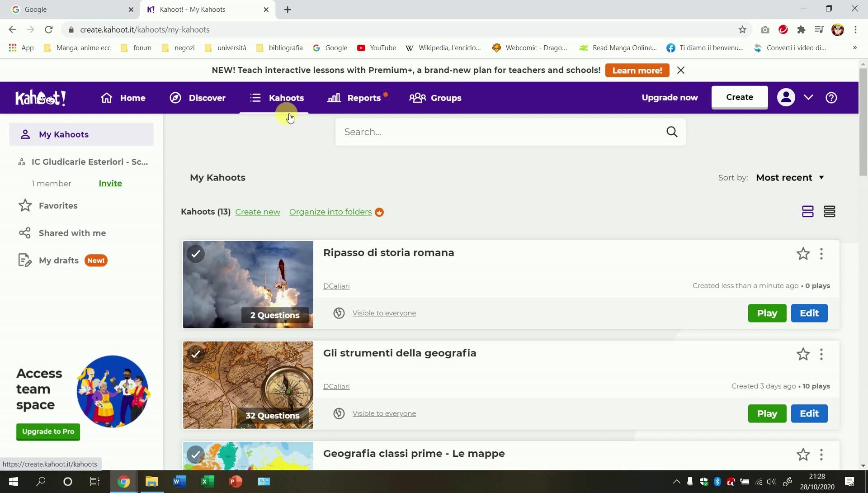Image resolution: width=868 pixels, height=493 pixels.
Task: Click the Invite link
Action: pyautogui.click(x=110, y=184)
